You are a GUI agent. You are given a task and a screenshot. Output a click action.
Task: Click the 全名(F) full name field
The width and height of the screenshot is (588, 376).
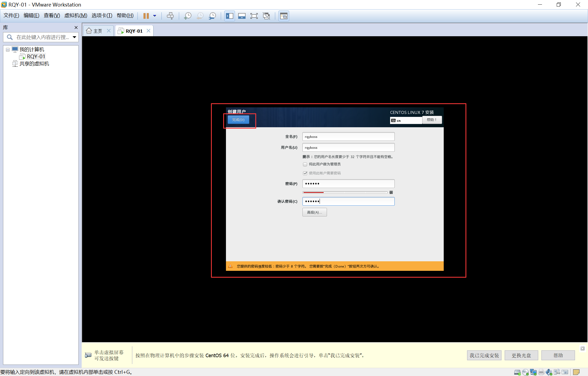pyautogui.click(x=348, y=137)
